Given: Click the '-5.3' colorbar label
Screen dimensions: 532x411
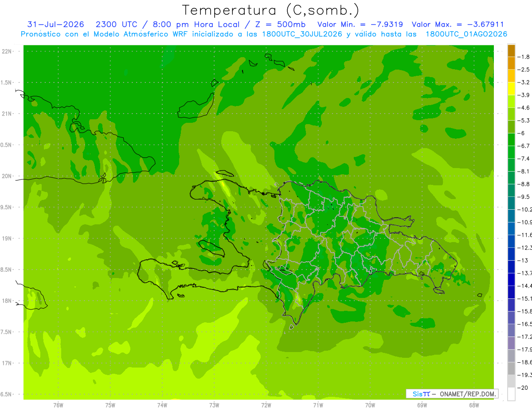Looking at the screenshot, I should point(524,121).
